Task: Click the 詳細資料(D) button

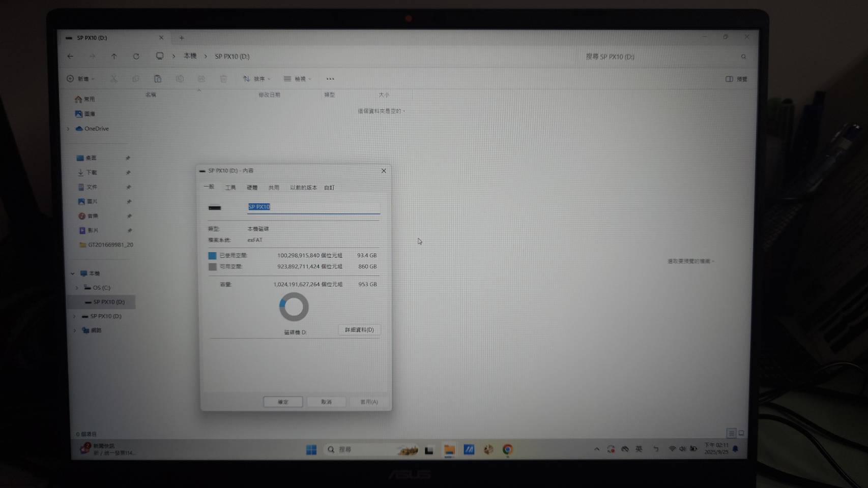Action: pyautogui.click(x=359, y=330)
